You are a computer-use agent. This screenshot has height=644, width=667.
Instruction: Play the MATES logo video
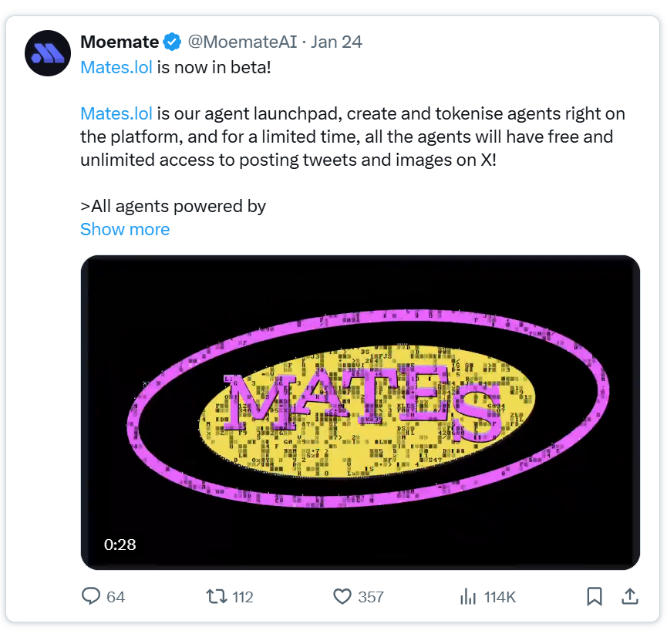point(360,412)
